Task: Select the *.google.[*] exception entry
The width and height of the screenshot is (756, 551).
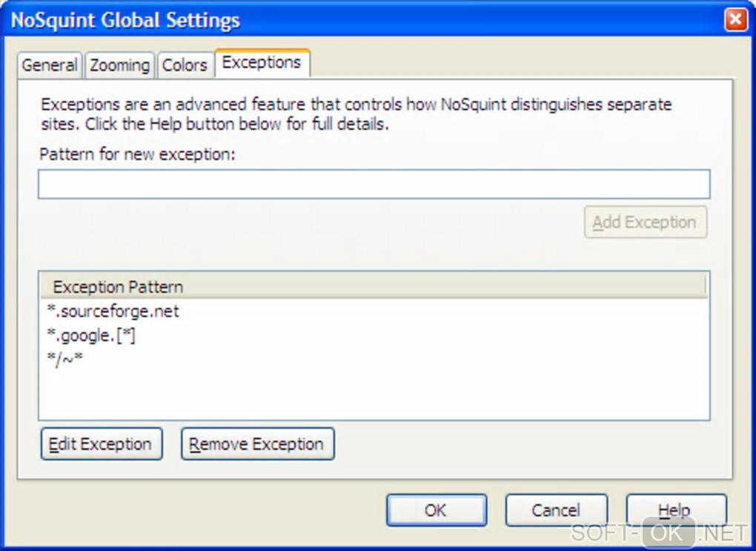Action: pyautogui.click(x=90, y=335)
